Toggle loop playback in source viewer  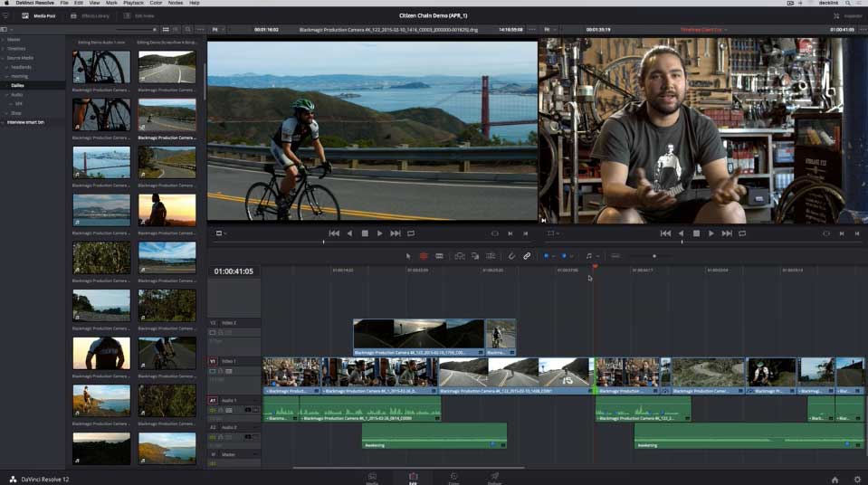[x=411, y=233]
